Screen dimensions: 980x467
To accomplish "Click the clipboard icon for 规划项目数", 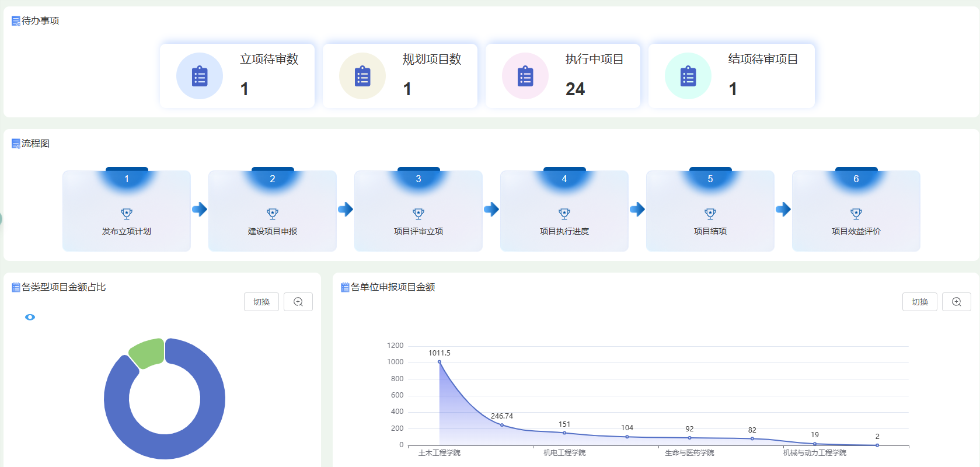I will click(362, 76).
